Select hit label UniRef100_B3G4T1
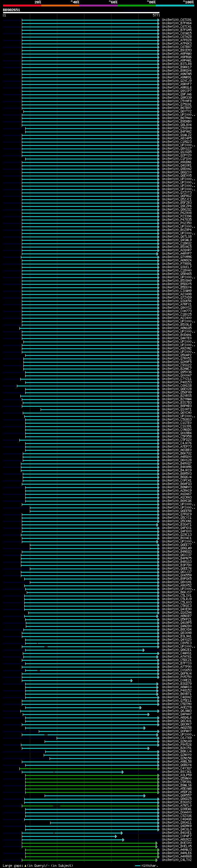197x868 pixels. pyautogui.click(x=177, y=525)
